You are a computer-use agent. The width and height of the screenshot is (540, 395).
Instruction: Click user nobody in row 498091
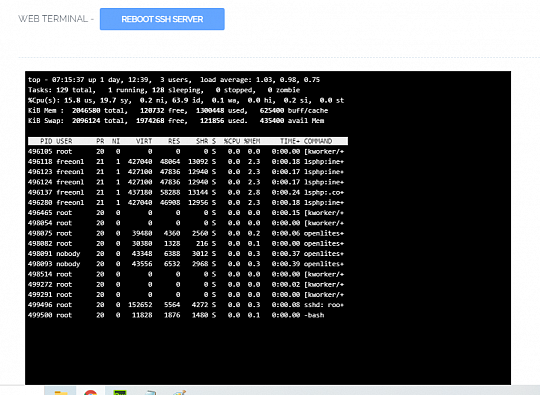tap(68, 253)
